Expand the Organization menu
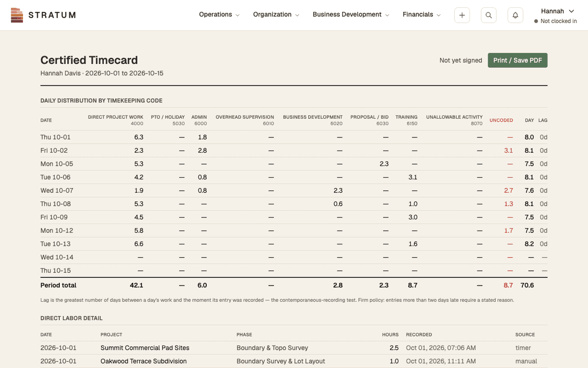588x368 pixels. pyautogui.click(x=276, y=15)
